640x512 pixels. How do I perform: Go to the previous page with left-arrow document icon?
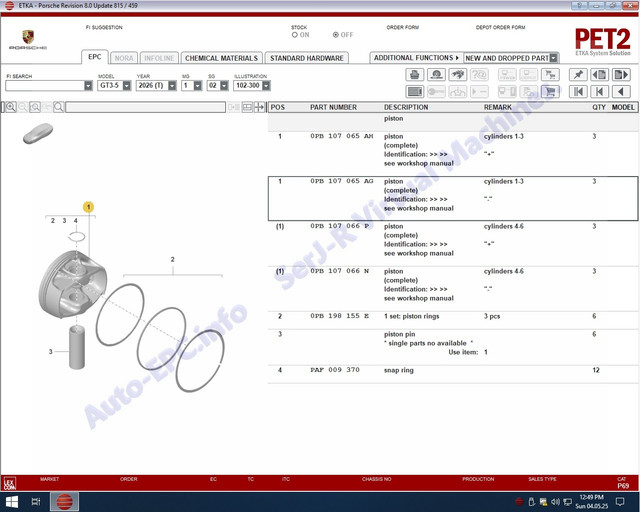600,75
